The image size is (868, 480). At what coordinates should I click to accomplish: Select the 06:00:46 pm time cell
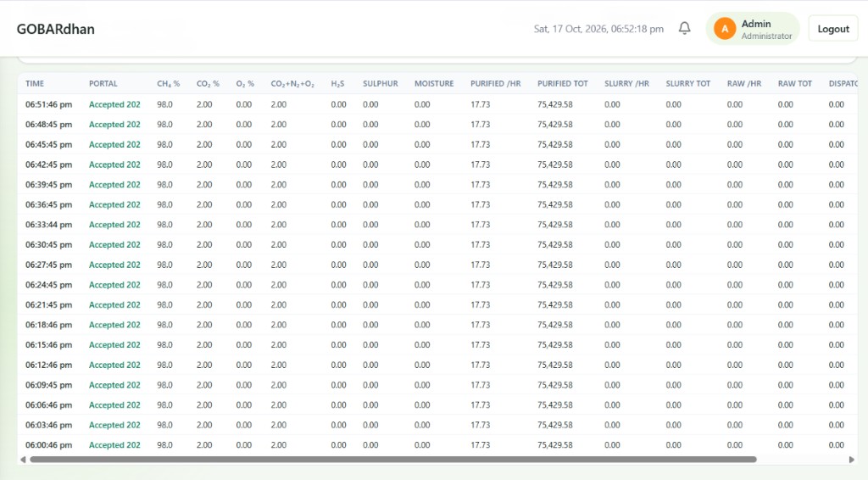pyautogui.click(x=48, y=444)
